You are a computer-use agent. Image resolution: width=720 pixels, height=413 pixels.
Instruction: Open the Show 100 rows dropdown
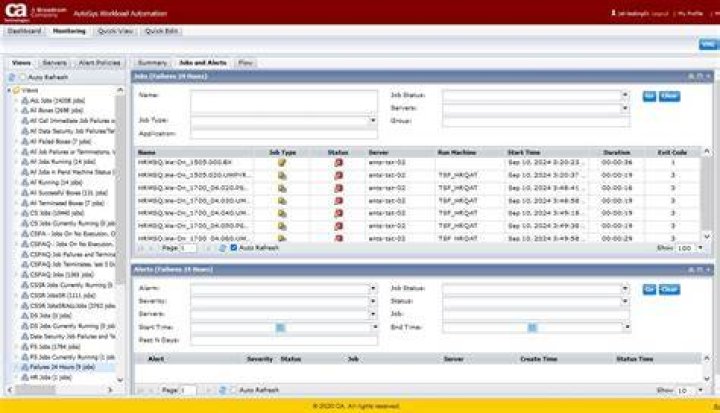coord(701,248)
